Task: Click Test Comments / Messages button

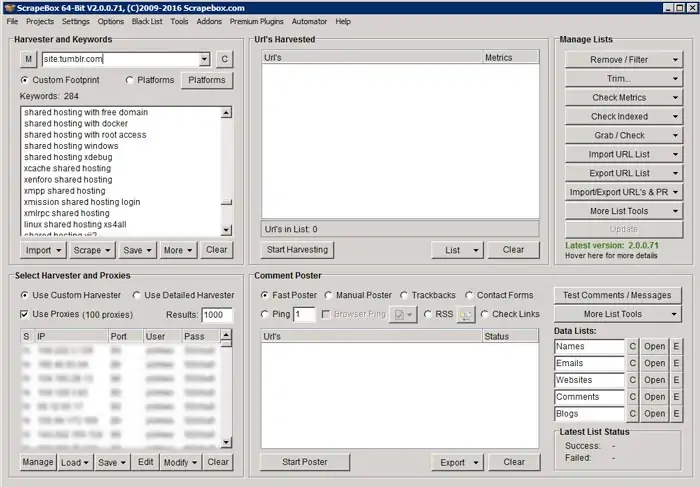Action: coord(617,296)
